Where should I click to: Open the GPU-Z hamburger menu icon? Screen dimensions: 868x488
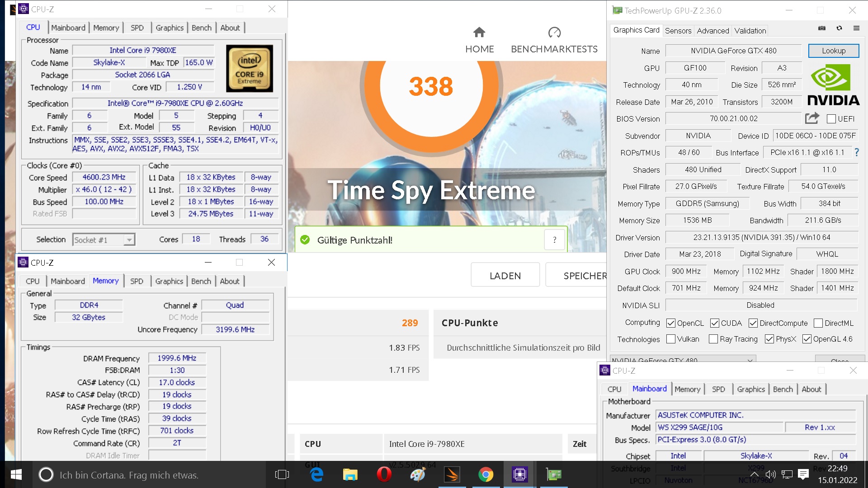[x=856, y=28]
